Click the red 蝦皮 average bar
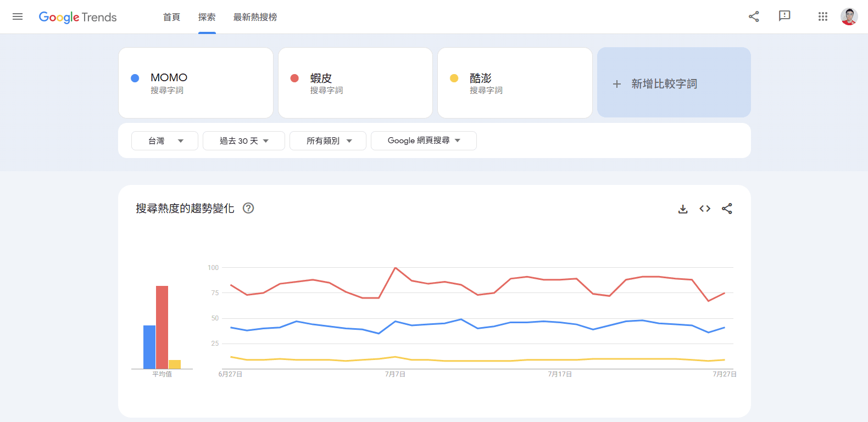Image resolution: width=868 pixels, height=422 pixels. click(162, 327)
